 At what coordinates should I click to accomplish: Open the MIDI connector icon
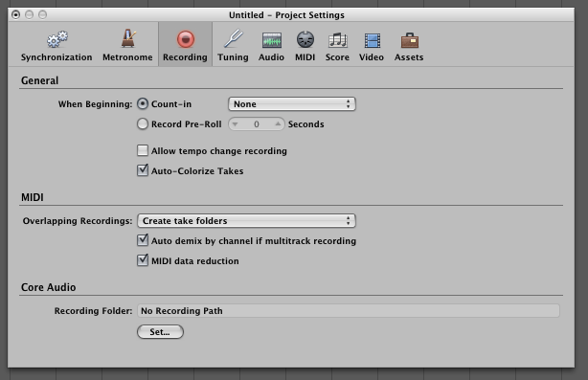[x=305, y=39]
